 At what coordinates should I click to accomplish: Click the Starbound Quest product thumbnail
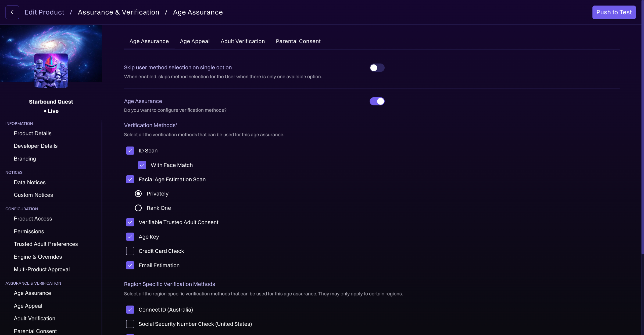(51, 71)
